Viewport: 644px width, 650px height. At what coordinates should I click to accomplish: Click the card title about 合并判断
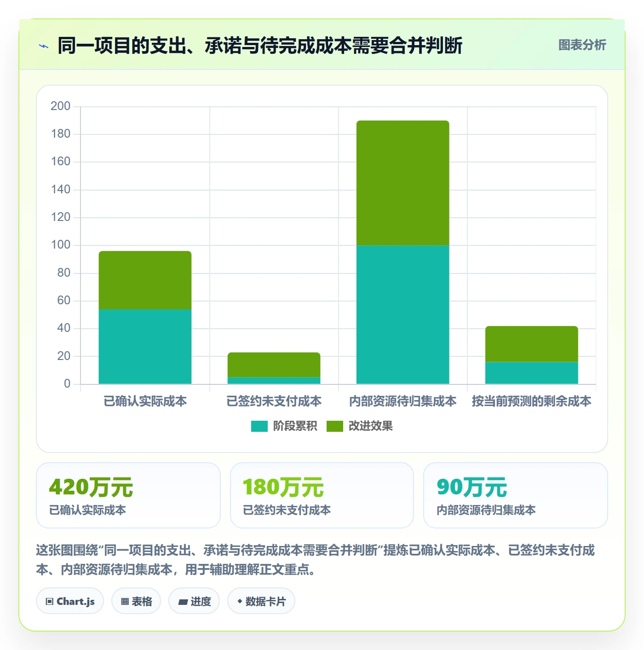click(260, 46)
